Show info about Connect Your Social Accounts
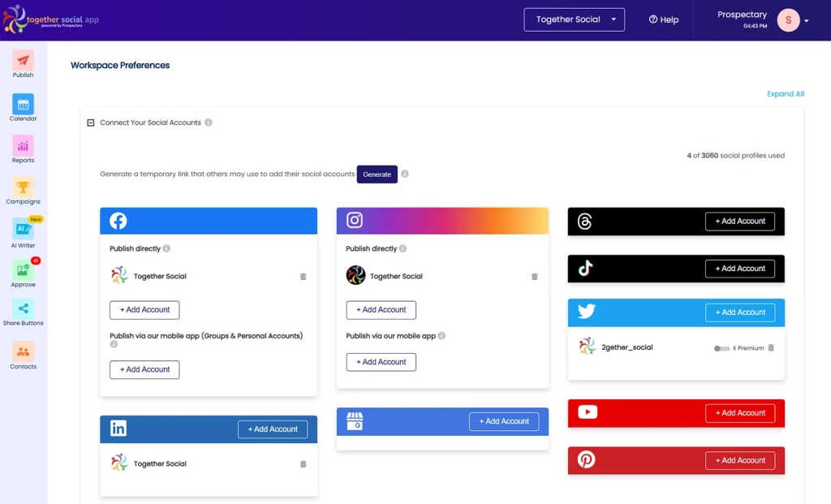 point(209,123)
